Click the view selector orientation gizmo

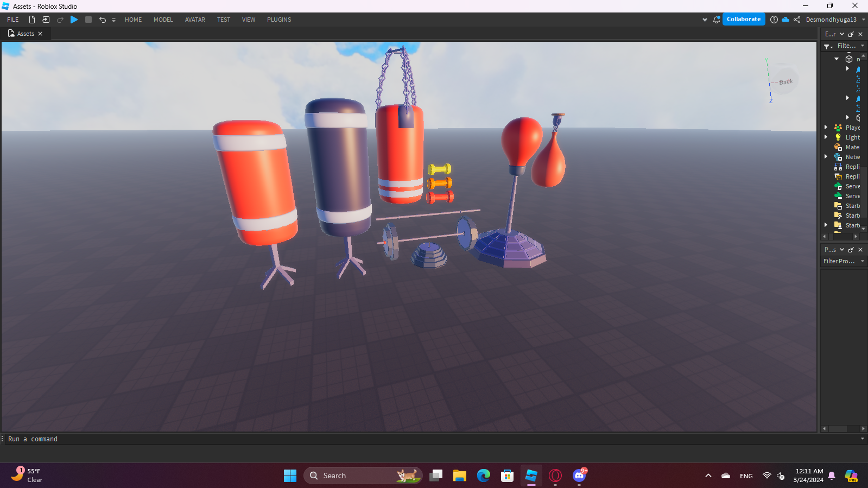click(785, 81)
